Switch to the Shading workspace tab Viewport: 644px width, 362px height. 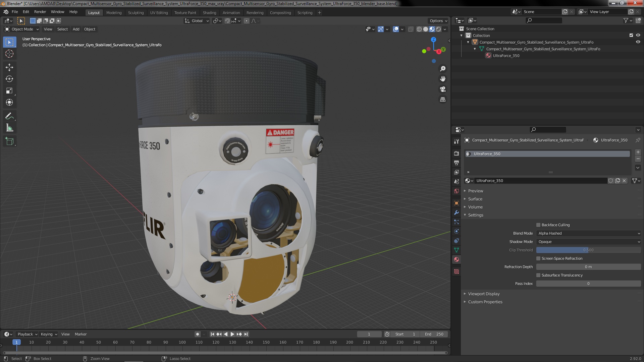pyautogui.click(x=209, y=13)
